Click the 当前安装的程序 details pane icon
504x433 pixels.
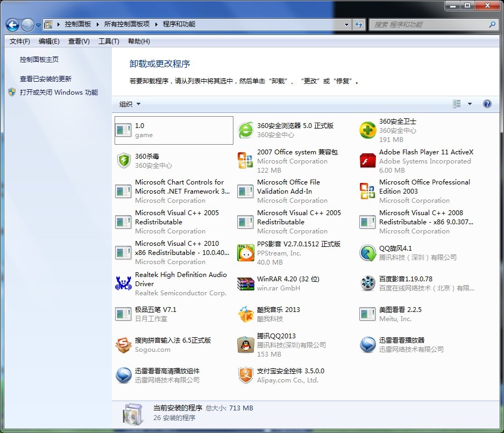point(133,414)
